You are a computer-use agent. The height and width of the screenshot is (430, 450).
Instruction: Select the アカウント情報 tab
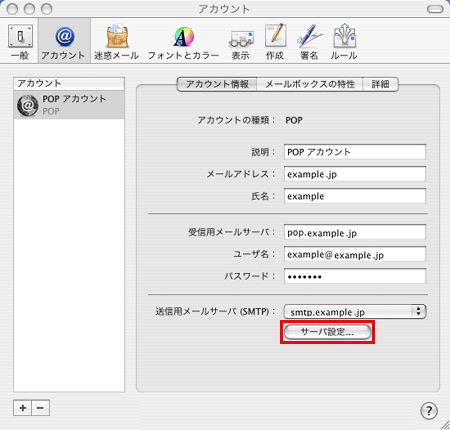217,84
